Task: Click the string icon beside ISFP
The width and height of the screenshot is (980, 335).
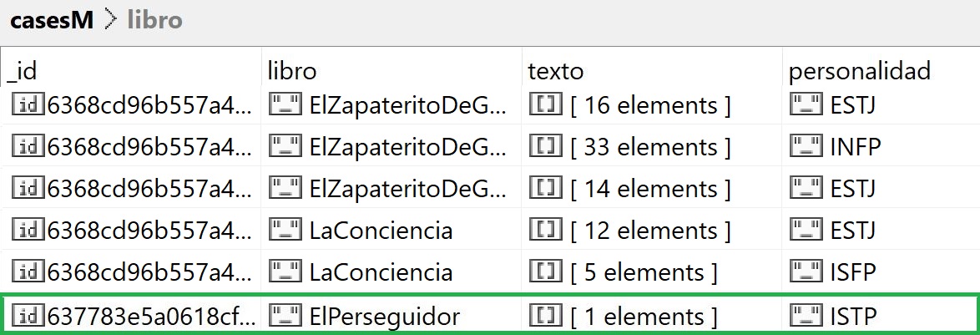Action: (x=806, y=272)
